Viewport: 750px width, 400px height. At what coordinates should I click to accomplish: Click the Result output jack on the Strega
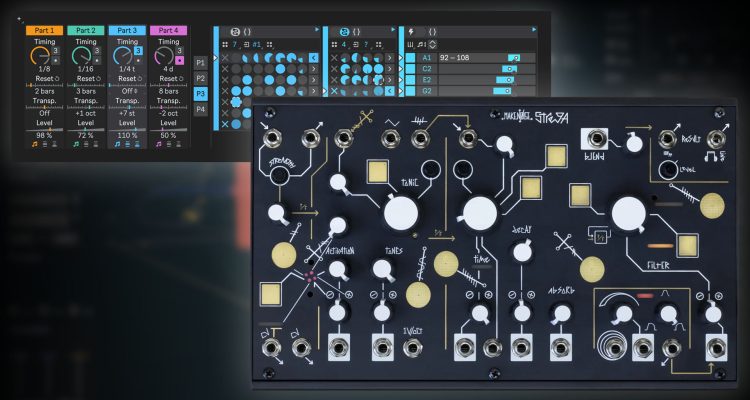[667, 139]
